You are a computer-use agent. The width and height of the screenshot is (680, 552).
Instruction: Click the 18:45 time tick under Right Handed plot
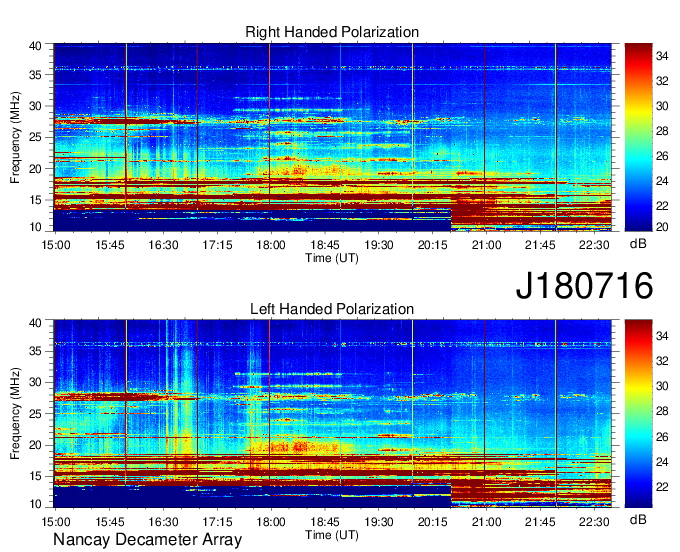point(325,245)
